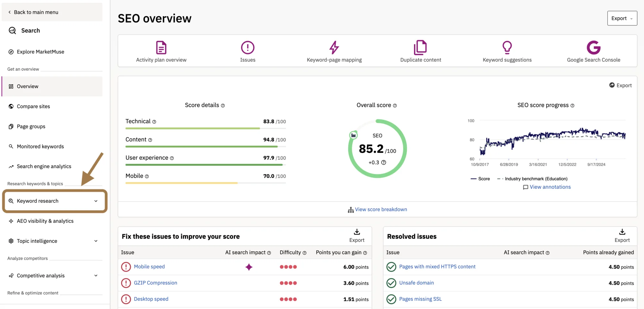Screen dimensions: 644x309
Task: Click the +0.3 score change help icon
Action: [384, 163]
